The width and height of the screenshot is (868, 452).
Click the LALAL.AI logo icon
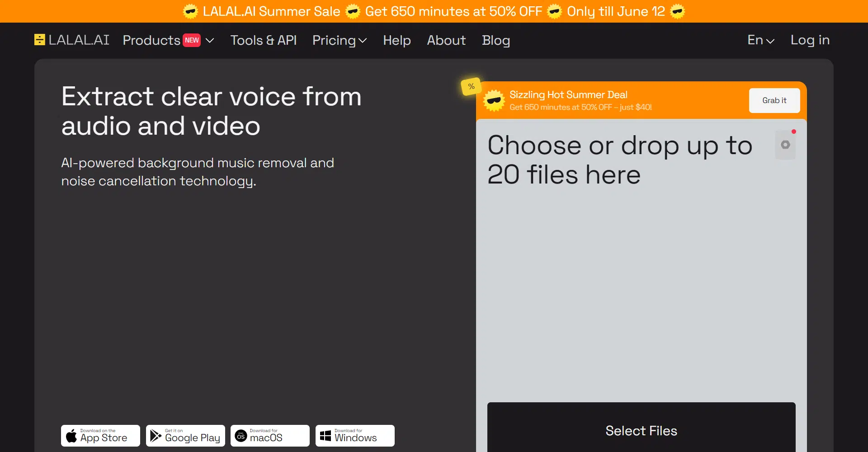pos(40,40)
